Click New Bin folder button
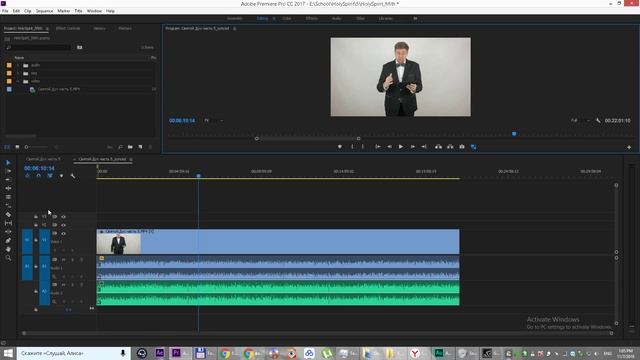640x360 pixels. click(x=130, y=147)
